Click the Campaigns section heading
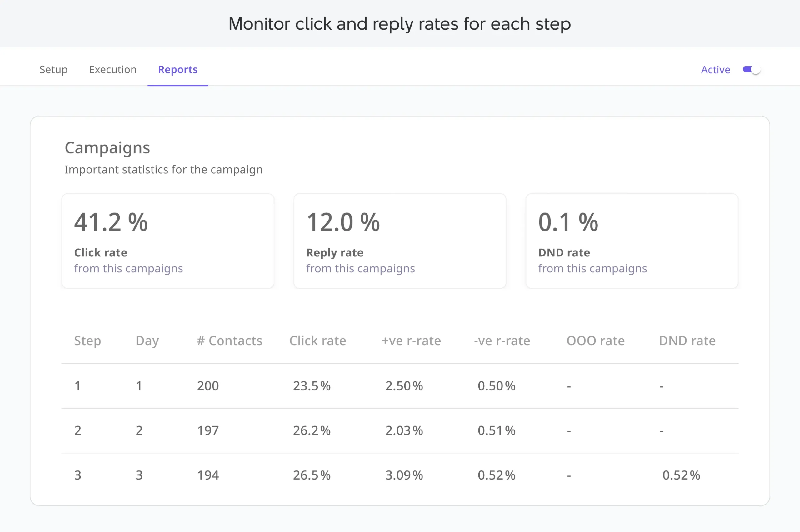800x532 pixels. tap(107, 148)
